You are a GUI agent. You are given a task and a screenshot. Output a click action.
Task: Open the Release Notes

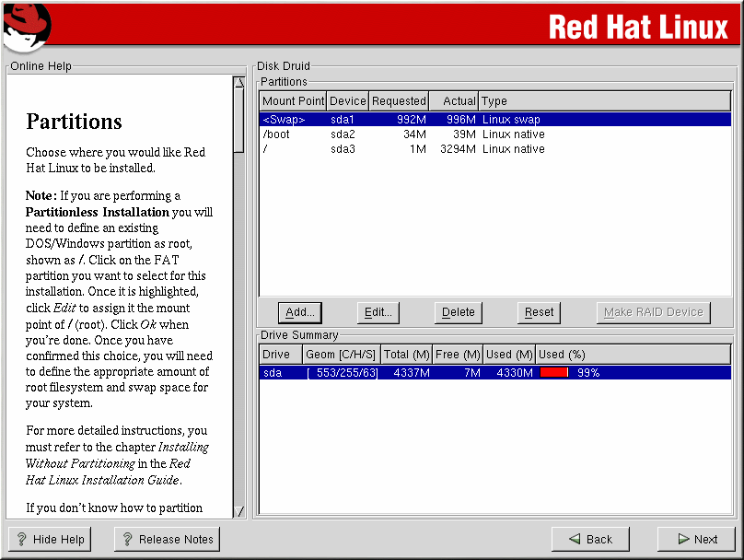[167, 540]
